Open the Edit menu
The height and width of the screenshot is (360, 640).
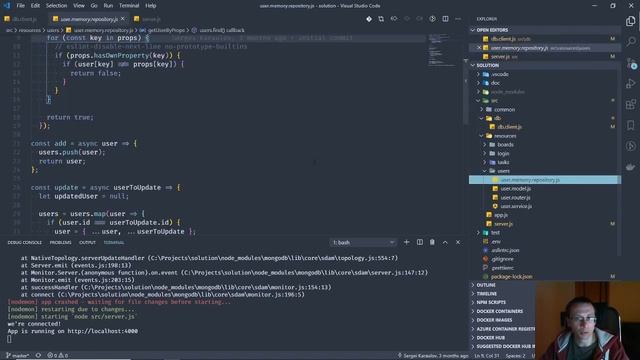coord(36,6)
